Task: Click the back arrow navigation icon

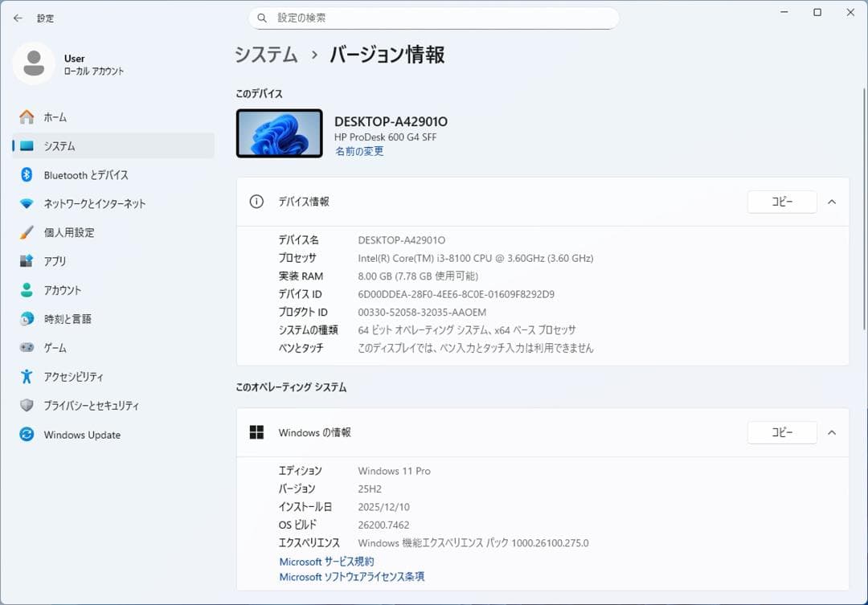Action: click(x=18, y=18)
